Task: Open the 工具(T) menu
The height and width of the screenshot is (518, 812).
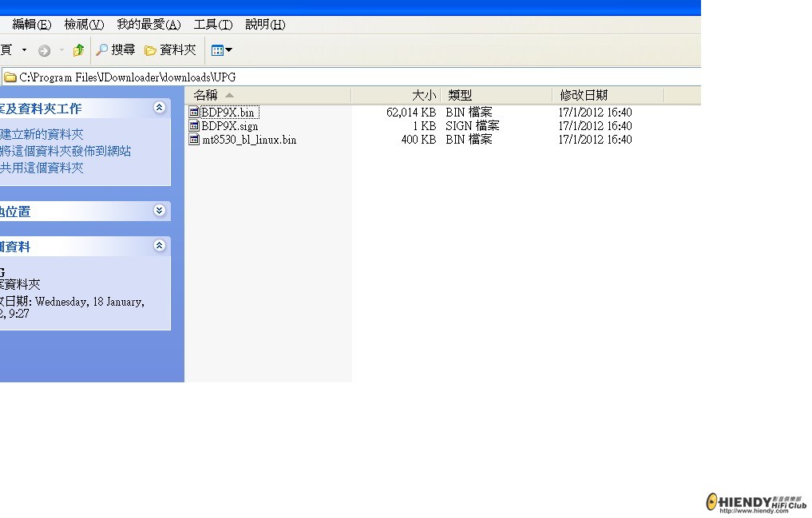Action: 213,24
